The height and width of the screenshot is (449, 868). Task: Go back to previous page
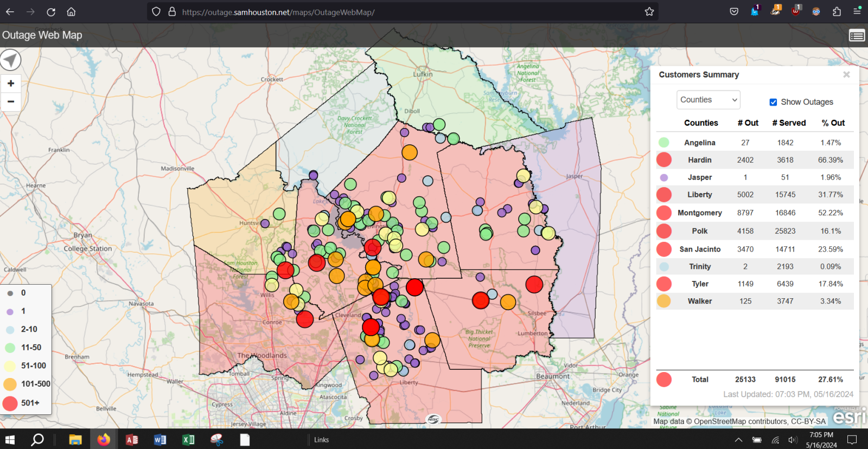[x=10, y=11]
